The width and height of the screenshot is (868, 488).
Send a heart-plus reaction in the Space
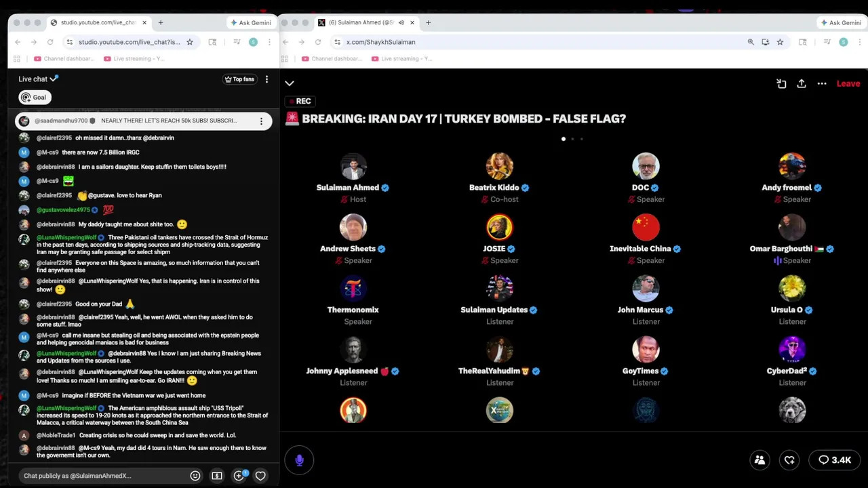coord(789,460)
